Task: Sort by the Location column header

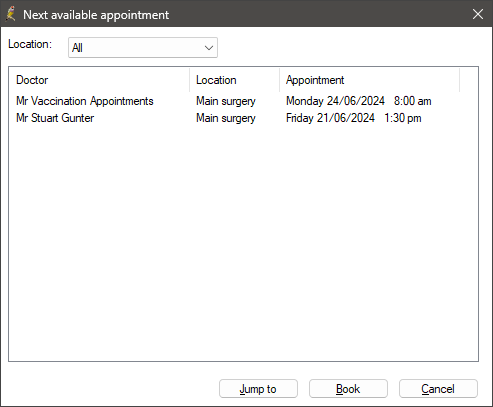Action: tap(235, 80)
